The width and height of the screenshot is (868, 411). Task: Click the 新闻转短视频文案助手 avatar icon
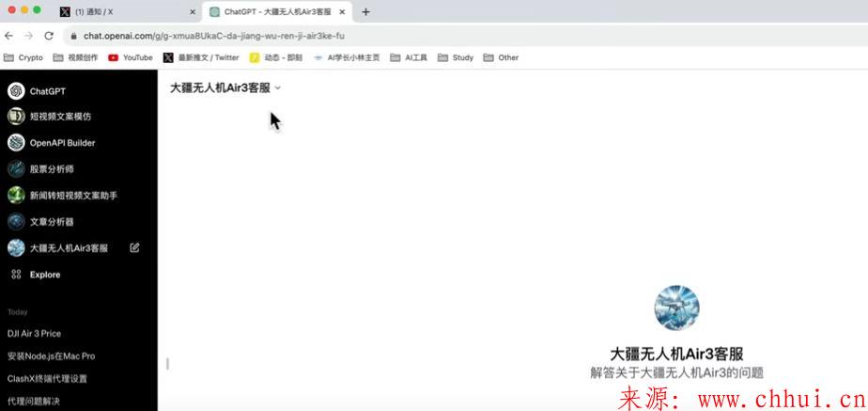16,195
